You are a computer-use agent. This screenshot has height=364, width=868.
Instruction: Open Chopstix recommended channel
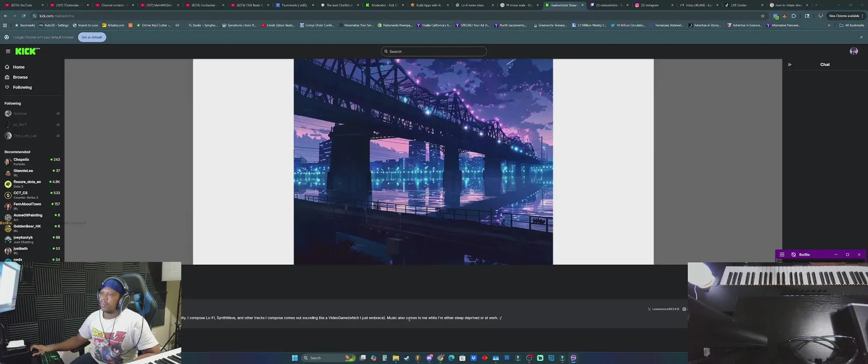point(32,161)
